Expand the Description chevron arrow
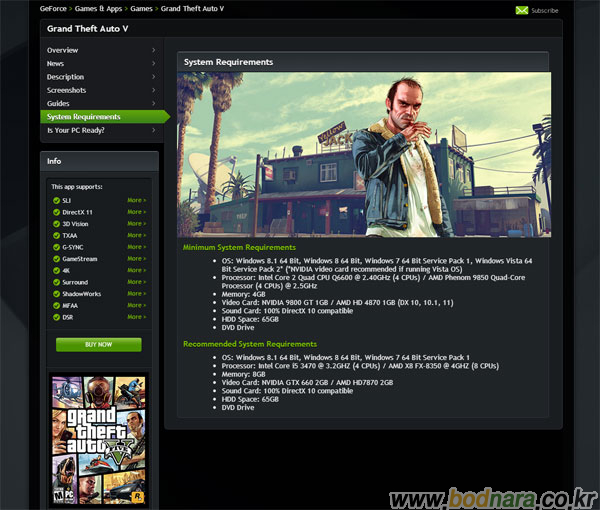 coord(153,77)
